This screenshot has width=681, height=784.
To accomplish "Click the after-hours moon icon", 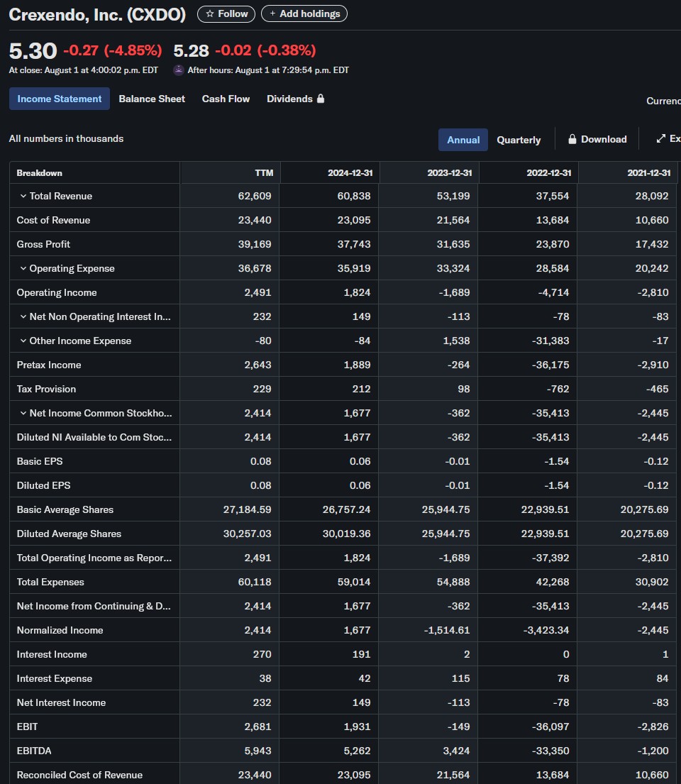I will [x=179, y=70].
